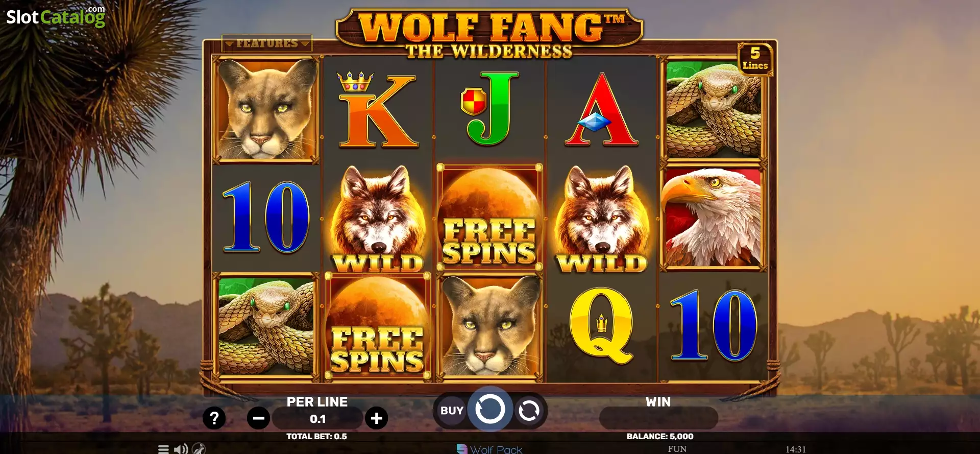980x454 pixels.
Task: Click the yellow Queen symbol
Action: pos(601,326)
